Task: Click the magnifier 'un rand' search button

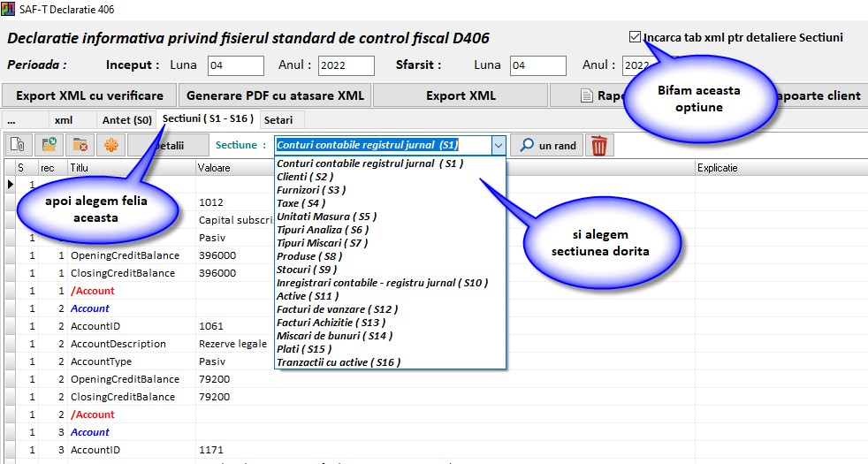Action: click(548, 145)
